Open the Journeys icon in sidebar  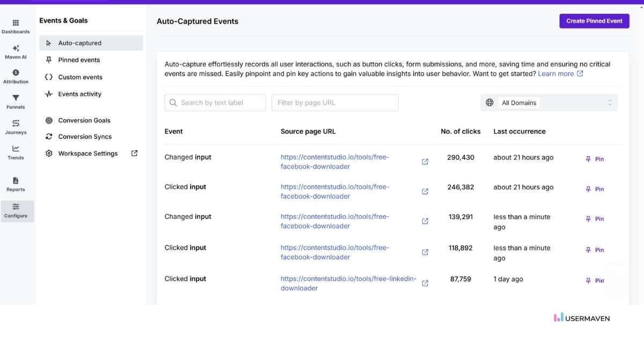16,123
